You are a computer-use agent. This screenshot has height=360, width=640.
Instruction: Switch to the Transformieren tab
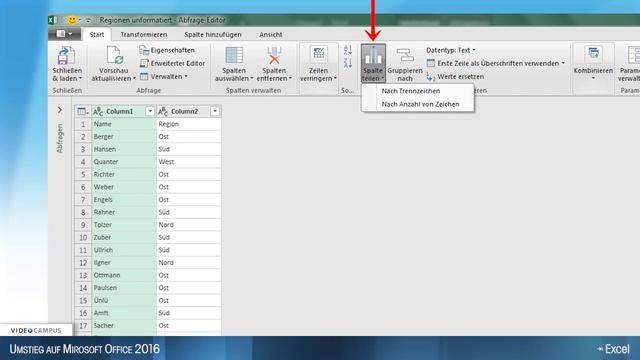tap(144, 35)
